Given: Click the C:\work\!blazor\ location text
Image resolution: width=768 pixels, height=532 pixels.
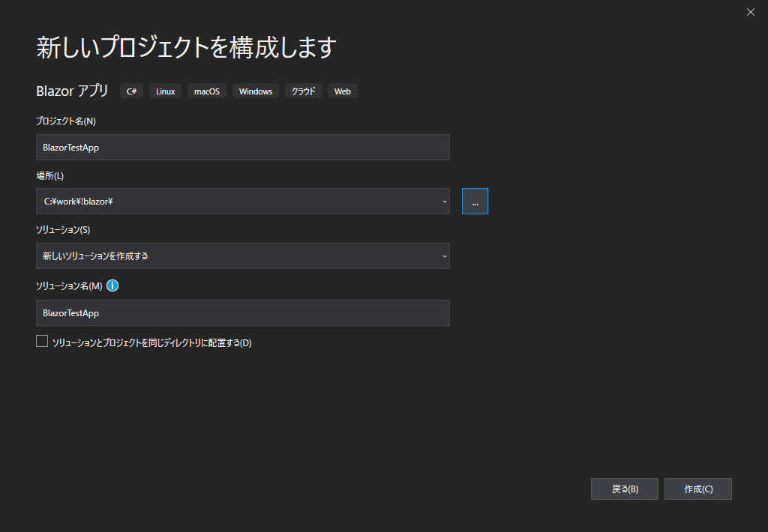Looking at the screenshot, I should click(78, 201).
